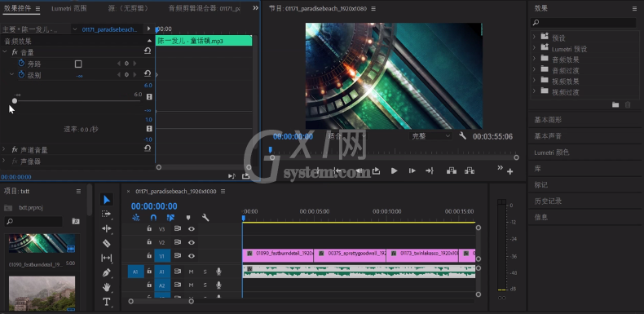644x314 pixels.
Task: Select the Razor tool
Action: 106,243
